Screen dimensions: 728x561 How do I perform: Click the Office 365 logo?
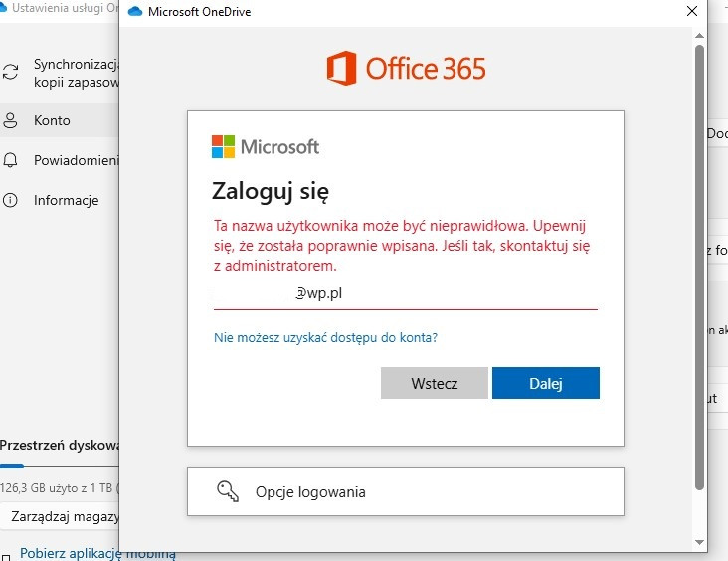[406, 69]
